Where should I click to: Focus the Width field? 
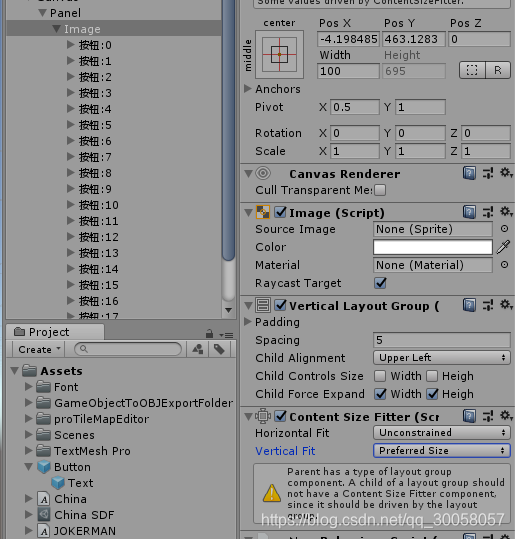click(x=349, y=71)
